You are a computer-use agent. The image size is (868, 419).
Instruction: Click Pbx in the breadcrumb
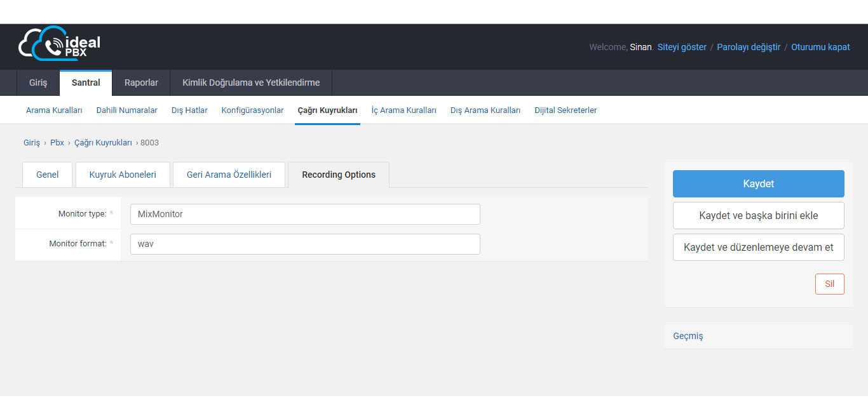pyautogui.click(x=57, y=143)
